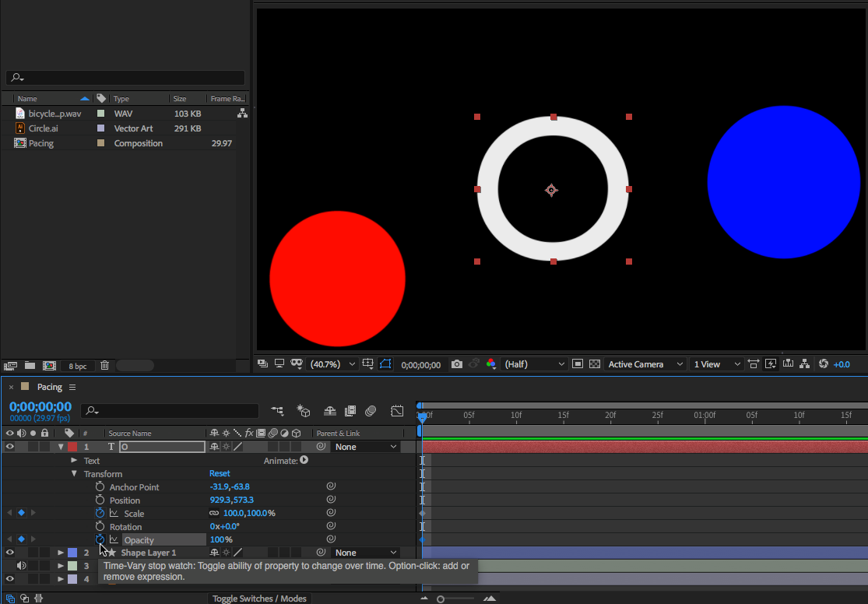Mute audio on layer 3
Viewport: 868px width, 604px height.
(x=22, y=566)
